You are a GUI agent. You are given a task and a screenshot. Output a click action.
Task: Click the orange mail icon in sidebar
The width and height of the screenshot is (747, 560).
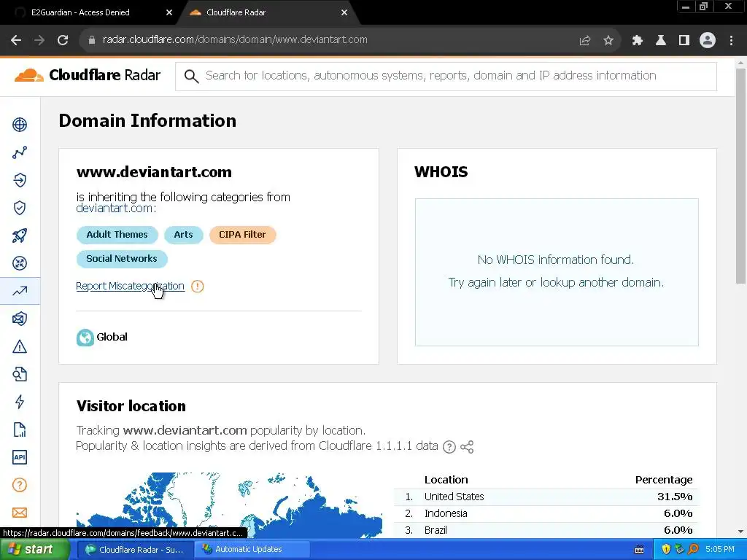(x=20, y=513)
